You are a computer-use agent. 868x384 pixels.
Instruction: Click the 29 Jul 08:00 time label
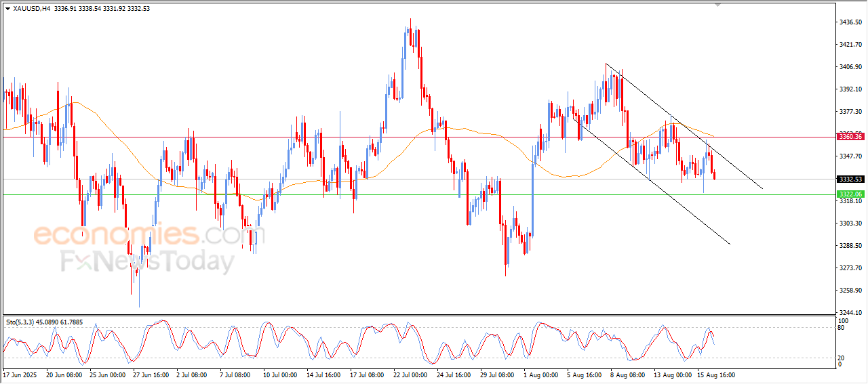click(x=497, y=375)
